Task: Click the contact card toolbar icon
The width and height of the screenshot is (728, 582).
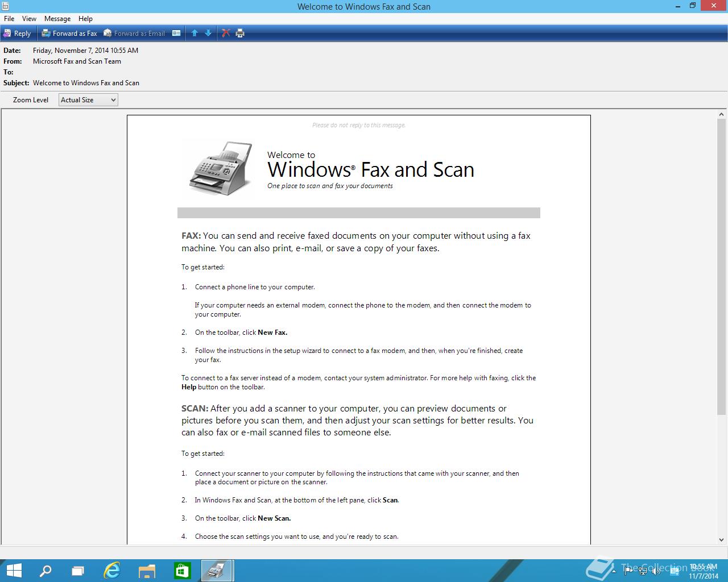Action: pos(176,34)
